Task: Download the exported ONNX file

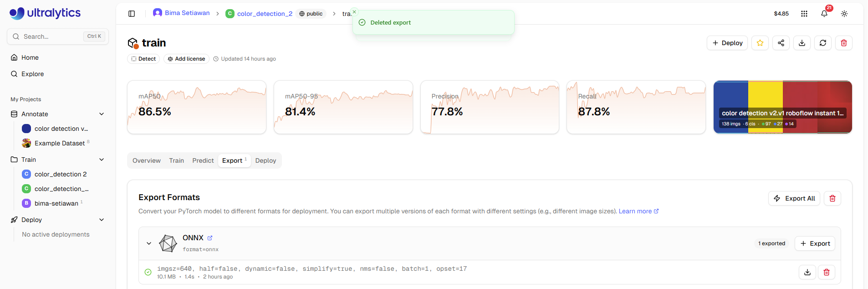Action: [x=807, y=272]
